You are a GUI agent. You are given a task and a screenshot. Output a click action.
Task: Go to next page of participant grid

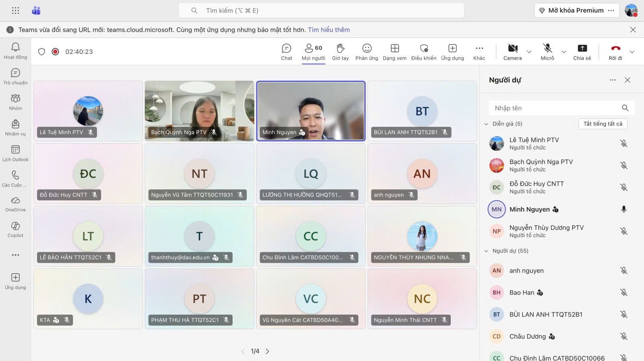coord(267,351)
